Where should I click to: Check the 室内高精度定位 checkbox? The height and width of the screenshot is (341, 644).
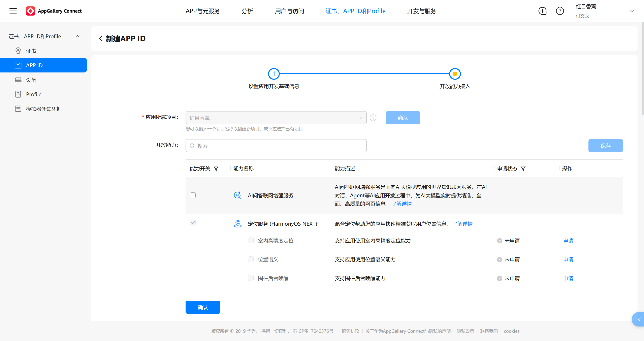coord(251,241)
